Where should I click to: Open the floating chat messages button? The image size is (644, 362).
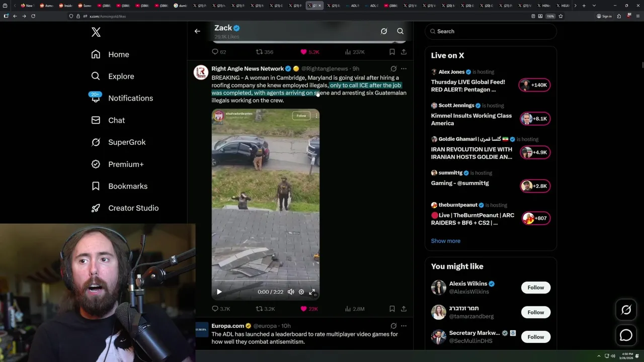click(626, 335)
